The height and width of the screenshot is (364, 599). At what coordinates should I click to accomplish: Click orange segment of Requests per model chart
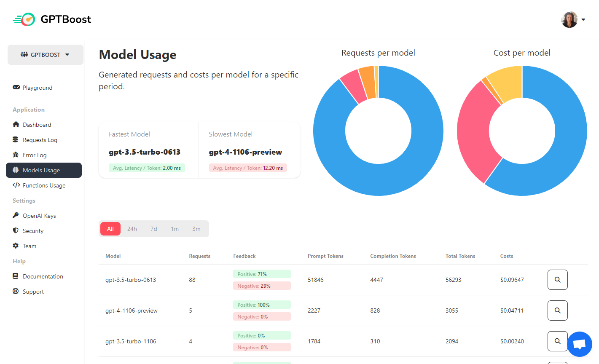[368, 83]
